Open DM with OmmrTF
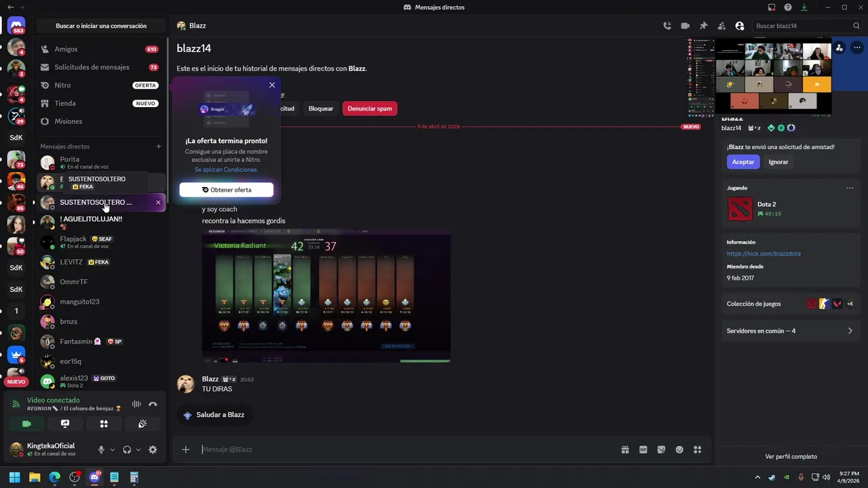This screenshot has width=868, height=488. pos(99,282)
